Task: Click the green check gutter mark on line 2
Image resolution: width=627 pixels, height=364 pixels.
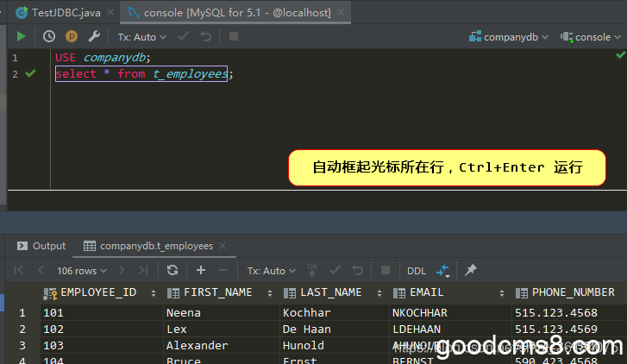Action: (x=30, y=73)
